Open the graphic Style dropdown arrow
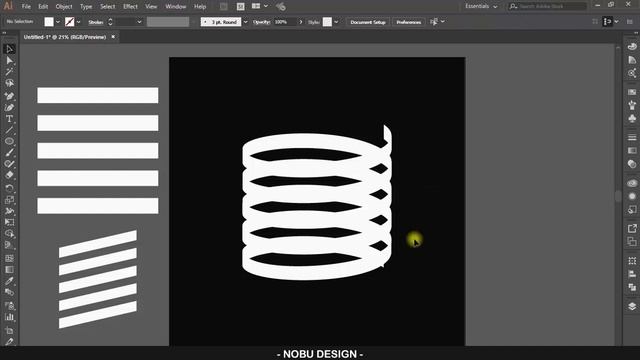The width and height of the screenshot is (640, 360). [x=336, y=22]
